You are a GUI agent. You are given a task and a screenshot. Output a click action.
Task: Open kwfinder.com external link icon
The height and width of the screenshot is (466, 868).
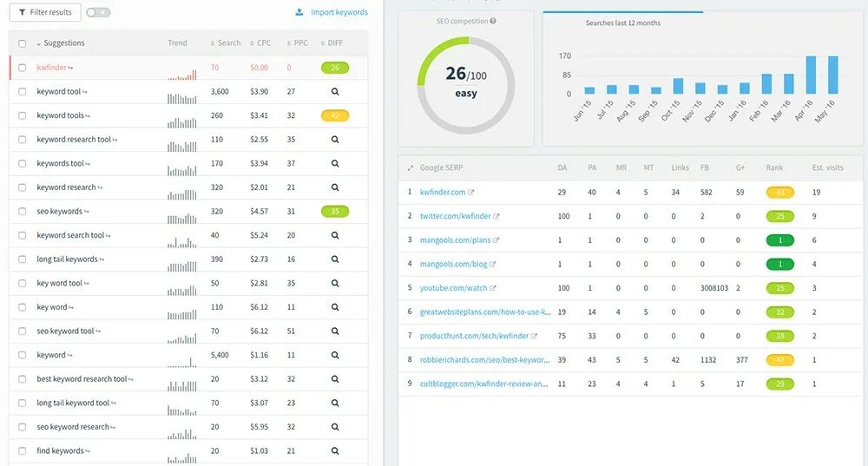pos(471,193)
